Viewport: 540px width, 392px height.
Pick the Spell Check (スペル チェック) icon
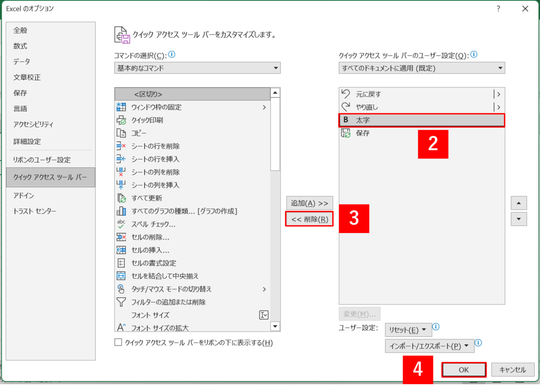(121, 224)
